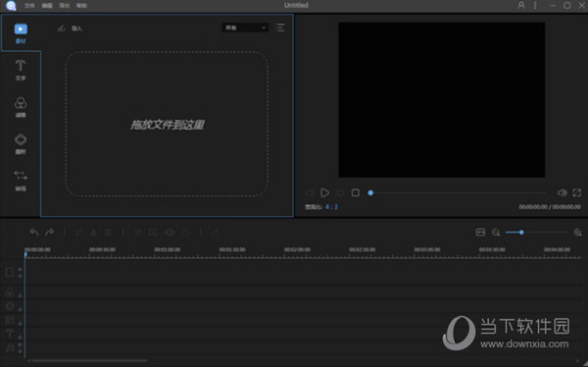This screenshot has height=367, width=588.
Task: Open the transitions tab with arrows icon
Action: 21,181
